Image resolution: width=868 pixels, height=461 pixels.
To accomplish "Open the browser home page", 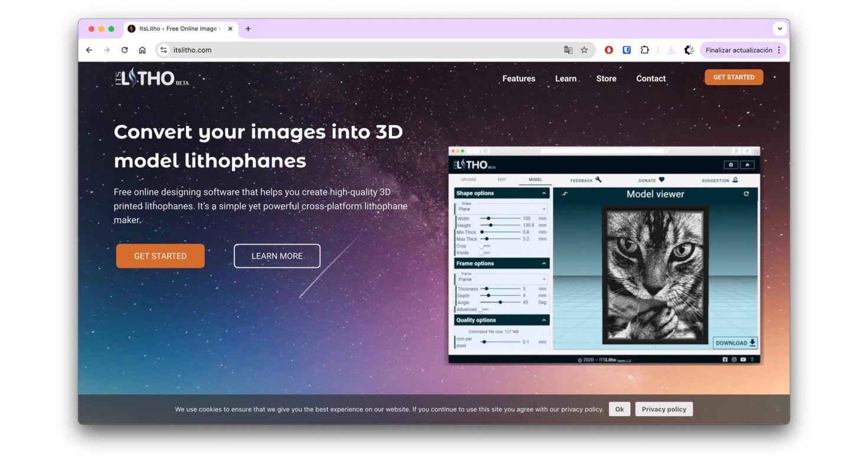I will pos(142,50).
